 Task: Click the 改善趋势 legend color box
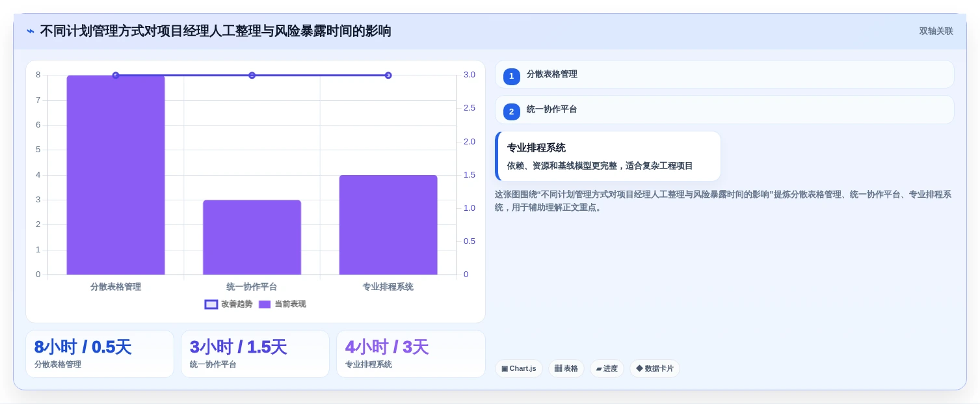tap(211, 304)
